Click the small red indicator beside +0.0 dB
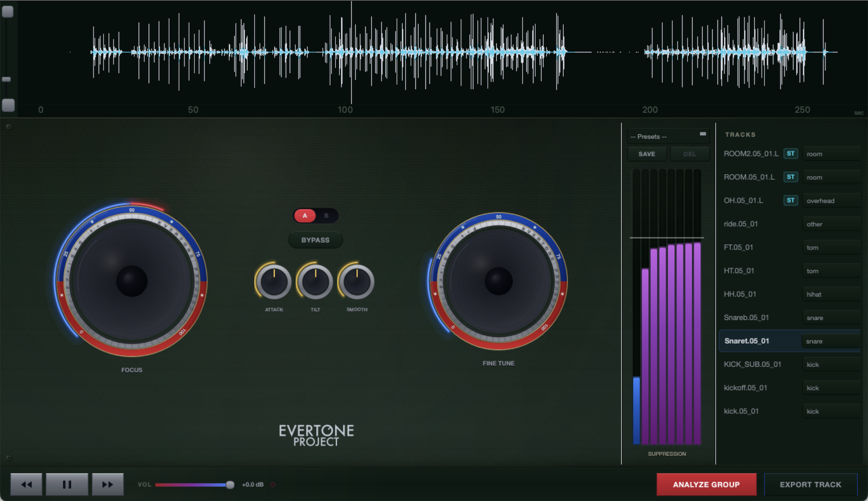868x501 pixels. pyautogui.click(x=273, y=485)
